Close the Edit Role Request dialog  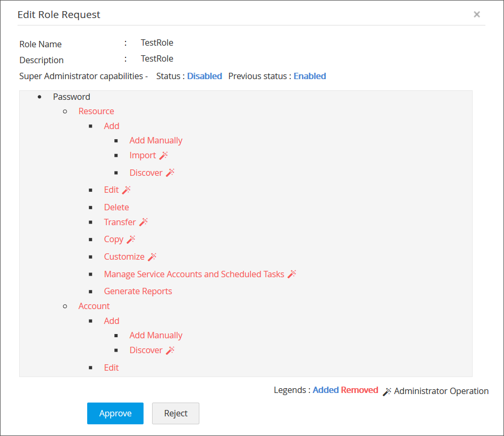477,14
